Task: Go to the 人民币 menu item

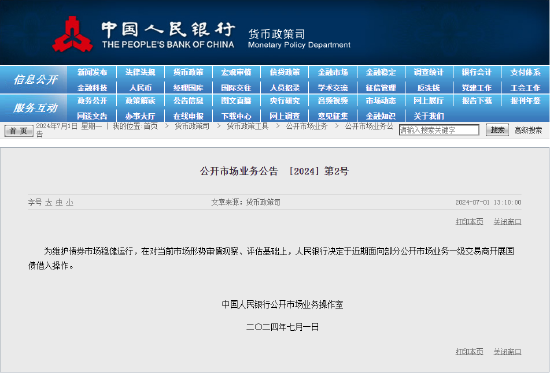Action: [140, 87]
